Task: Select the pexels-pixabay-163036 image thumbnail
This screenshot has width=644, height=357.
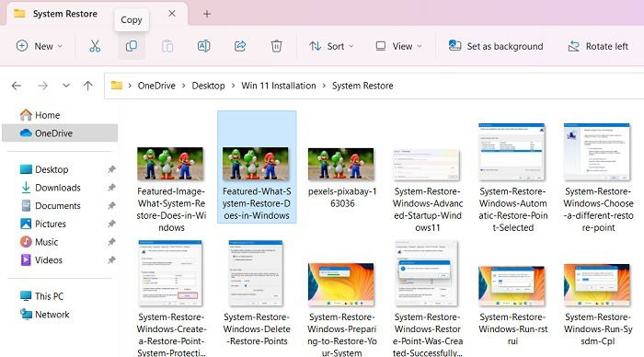Action: pos(341,165)
